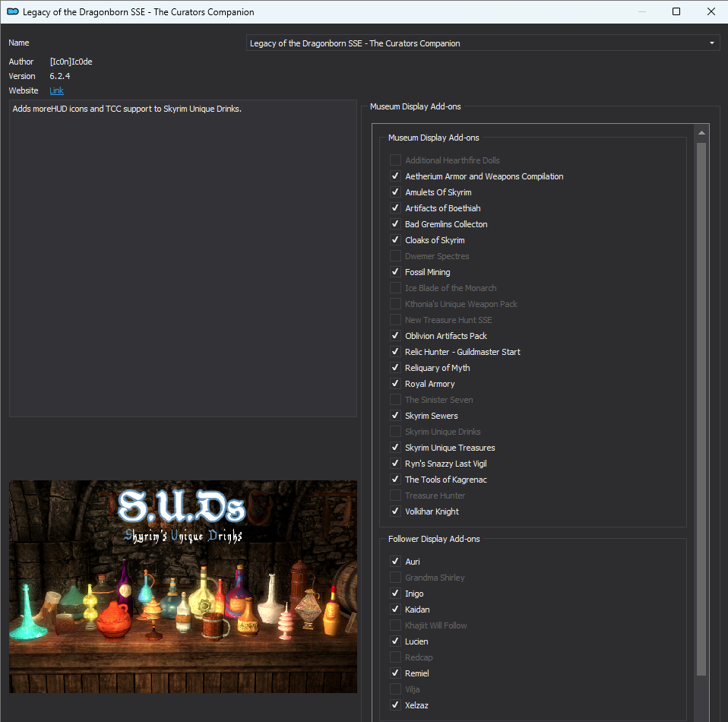
Task: Toggle Skyrim Unique Drinks checkbox
Action: [395, 432]
